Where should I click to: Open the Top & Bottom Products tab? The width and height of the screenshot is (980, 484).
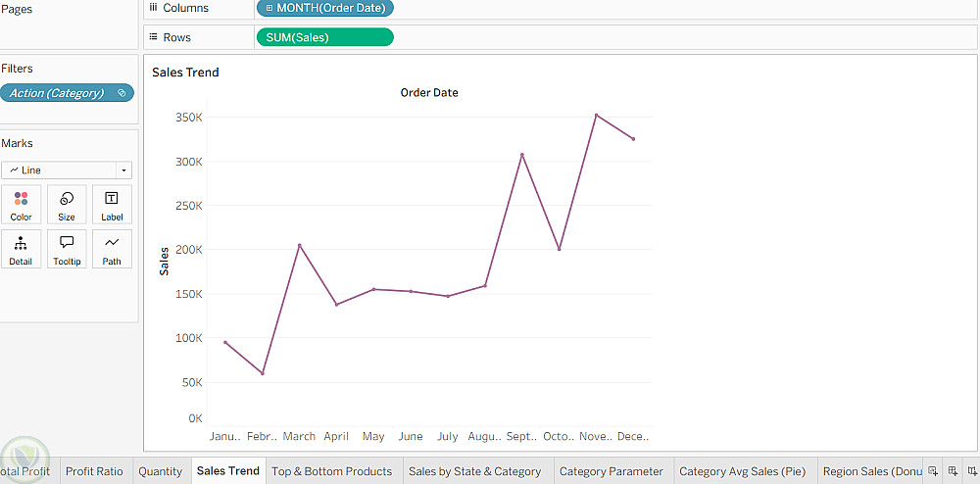pos(331,471)
